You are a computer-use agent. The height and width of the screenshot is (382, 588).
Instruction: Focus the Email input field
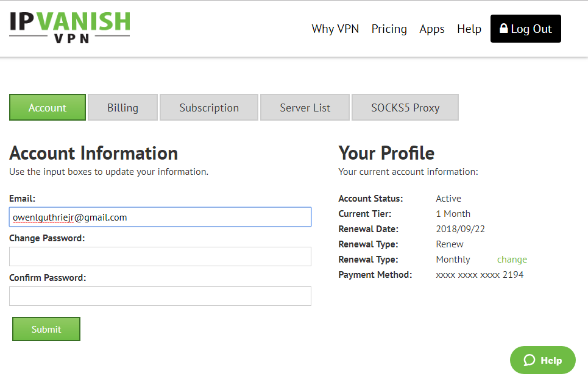click(x=160, y=217)
